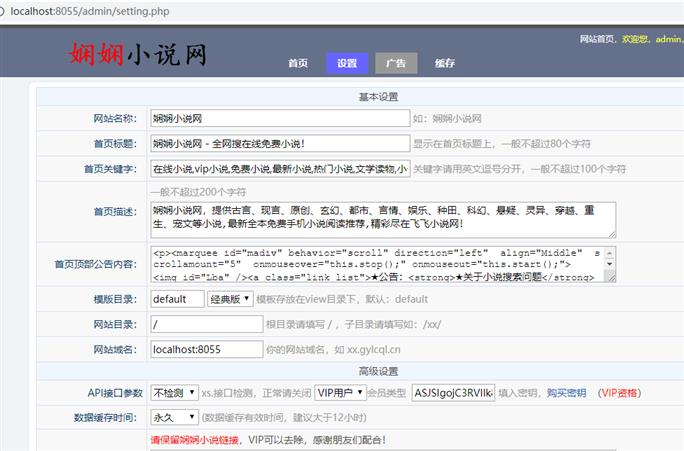684x451 pixels.
Task: Select the 设置 navigation tab
Action: click(347, 63)
